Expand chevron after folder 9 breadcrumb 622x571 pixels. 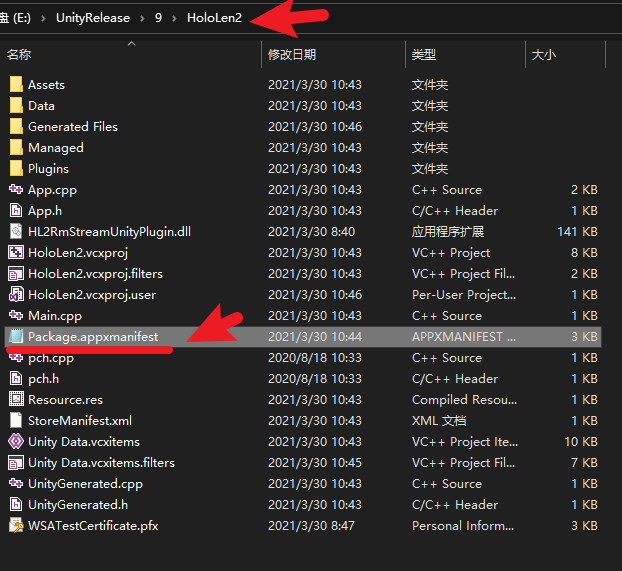tap(174, 18)
